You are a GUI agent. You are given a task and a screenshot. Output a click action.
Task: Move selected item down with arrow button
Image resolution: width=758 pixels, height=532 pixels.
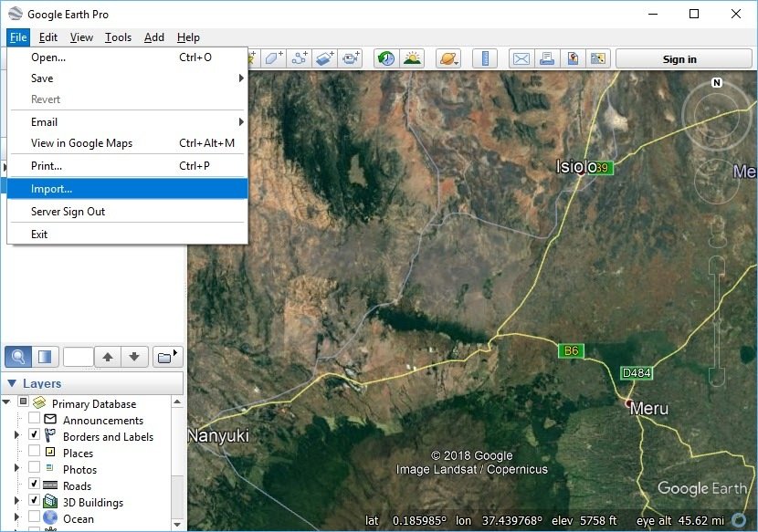point(134,357)
